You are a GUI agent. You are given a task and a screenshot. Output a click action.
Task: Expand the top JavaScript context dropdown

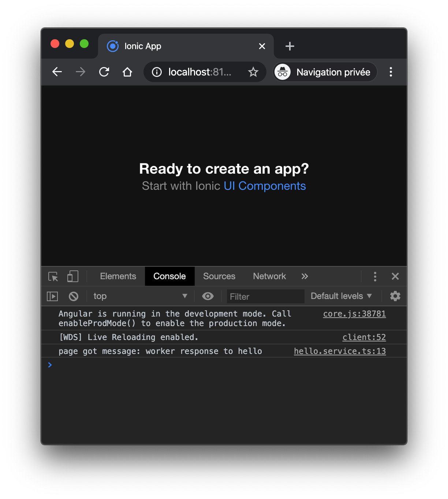tap(140, 296)
